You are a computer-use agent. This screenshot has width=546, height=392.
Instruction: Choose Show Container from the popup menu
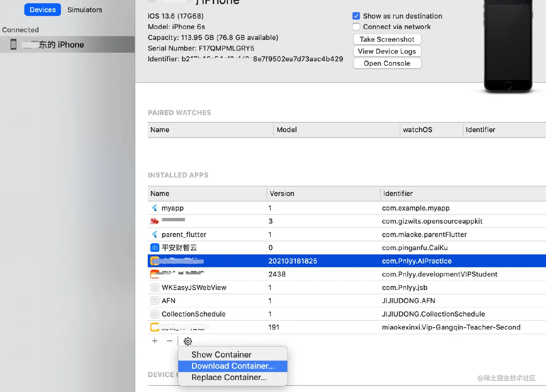pyautogui.click(x=233, y=355)
